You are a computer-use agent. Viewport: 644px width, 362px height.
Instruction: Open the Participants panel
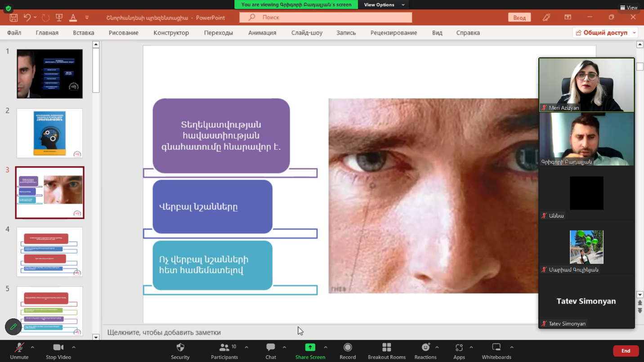click(224, 348)
